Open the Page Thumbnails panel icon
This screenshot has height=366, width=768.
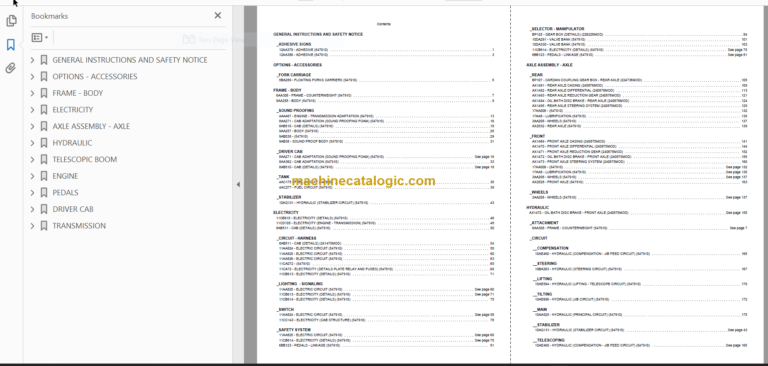point(11,21)
